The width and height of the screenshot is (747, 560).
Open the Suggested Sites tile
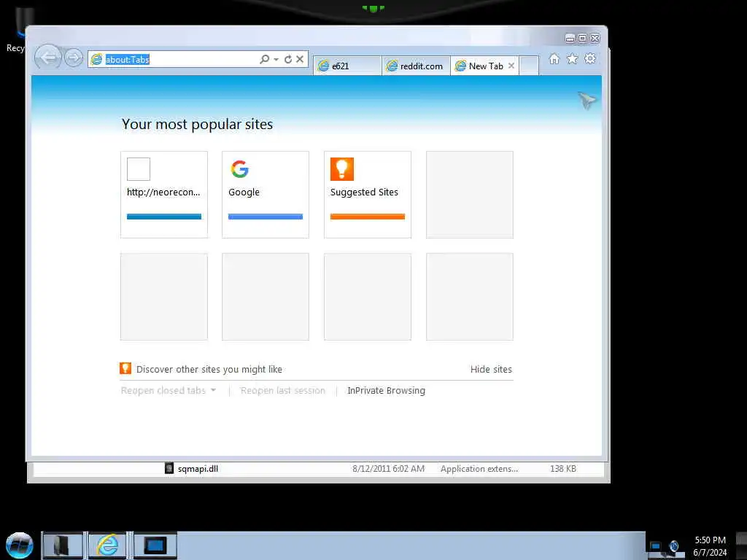point(368,194)
